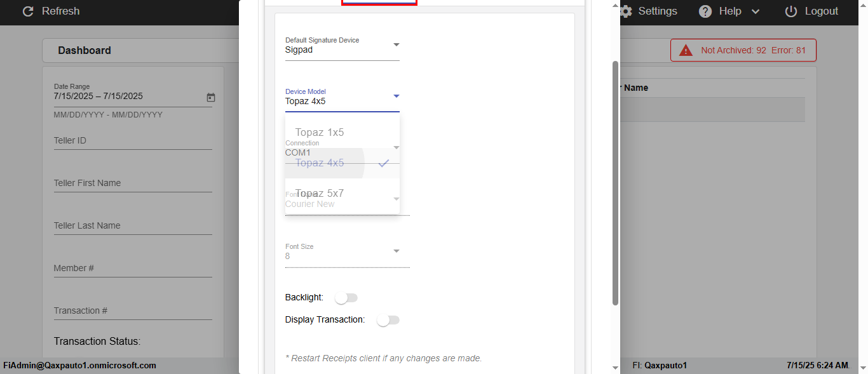This screenshot has height=374, width=868.
Task: Click the FI: Qaxpauto1 status text
Action: 660,366
